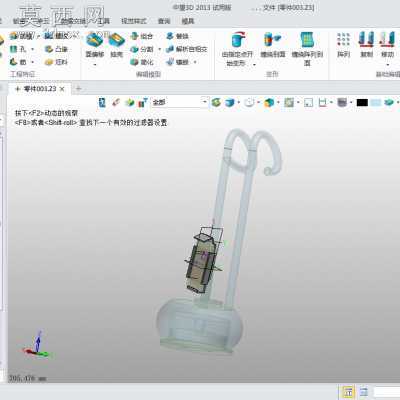Choose the 坯料 (Stock) tool
Viewport: 400px width, 400px height.
[x=56, y=62]
